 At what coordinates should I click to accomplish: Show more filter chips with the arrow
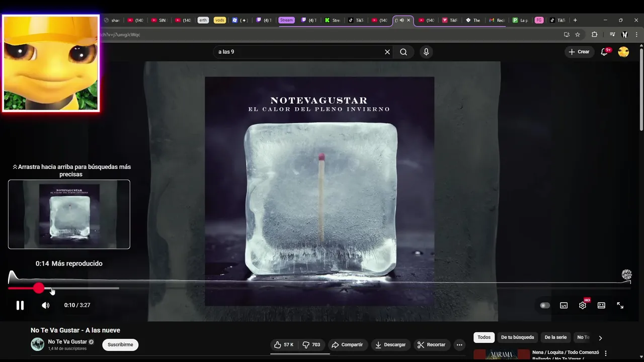600,338
